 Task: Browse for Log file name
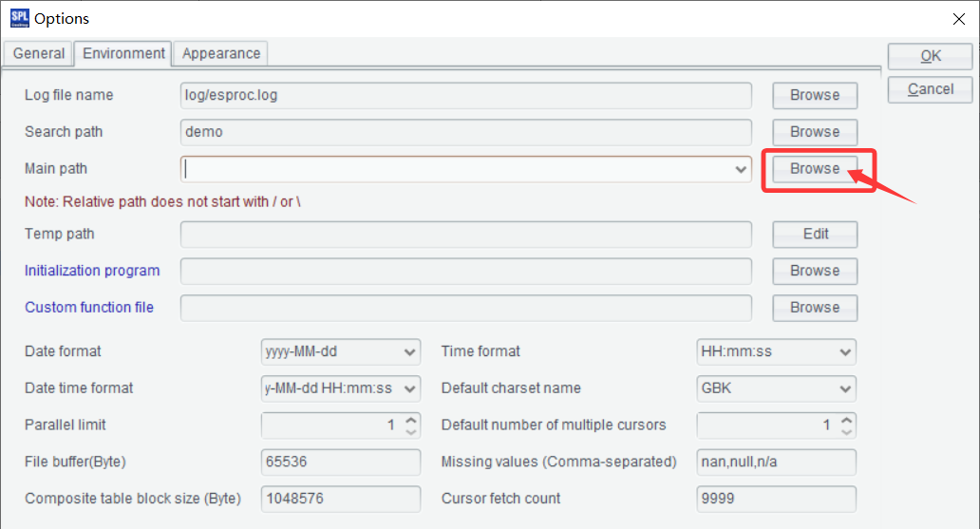click(x=814, y=95)
